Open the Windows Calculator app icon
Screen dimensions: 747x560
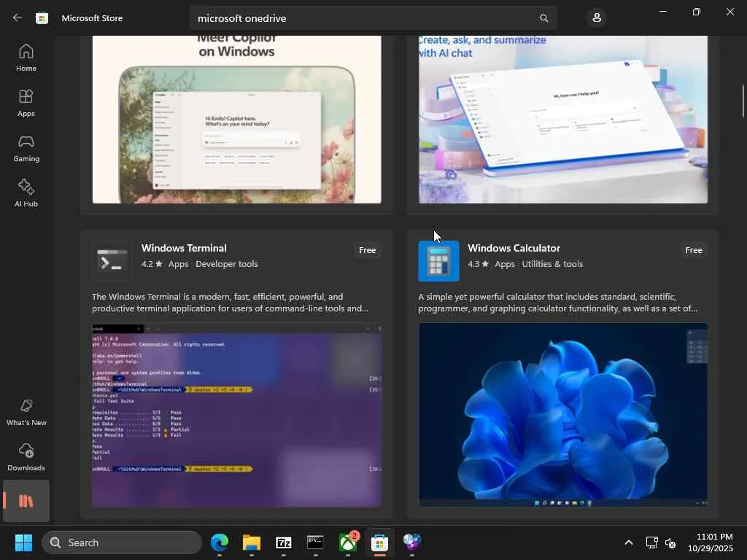click(x=438, y=261)
